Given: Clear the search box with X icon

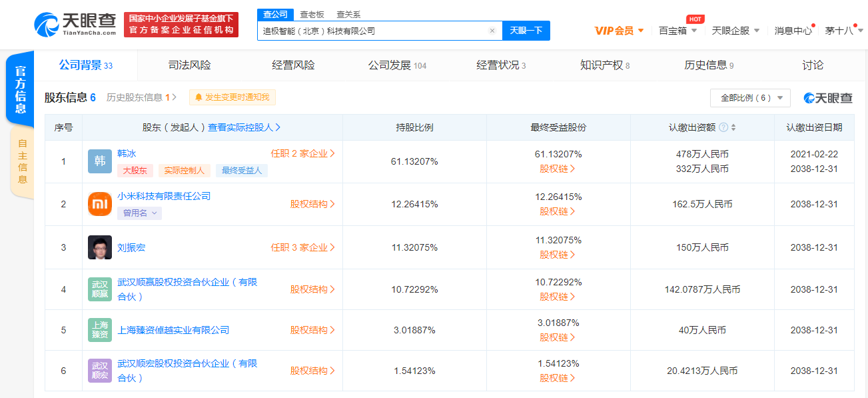Looking at the screenshot, I should tap(492, 31).
